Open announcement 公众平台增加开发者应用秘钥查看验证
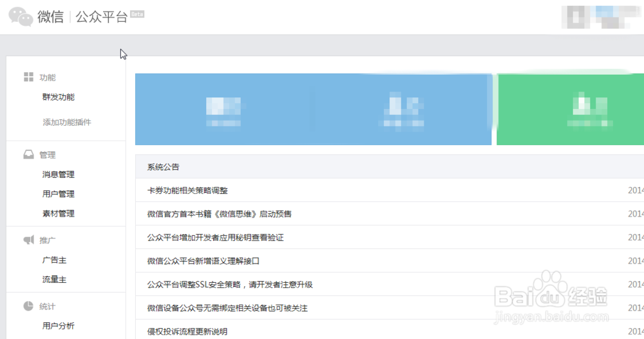Screen dimensions: 644x339 [215, 238]
